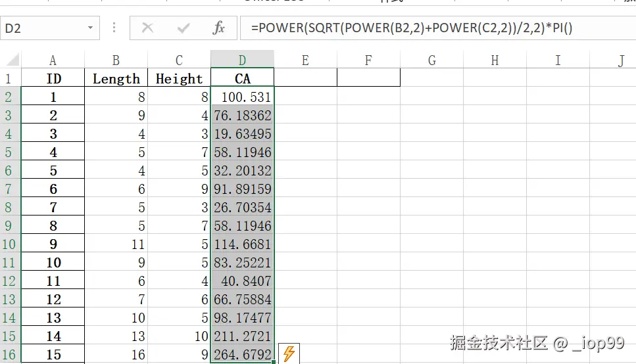This screenshot has height=364, width=636.
Task: Select cell containing 114.6681
Action: tap(242, 244)
